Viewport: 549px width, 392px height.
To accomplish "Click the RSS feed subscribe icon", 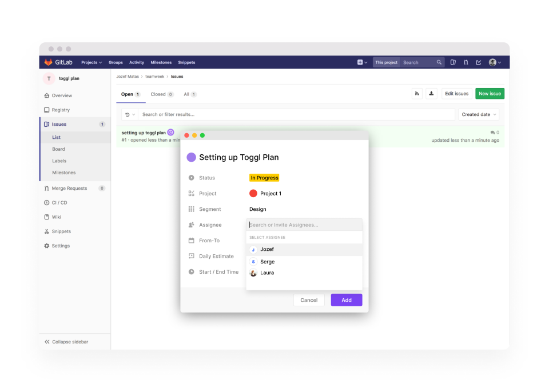I will [417, 94].
